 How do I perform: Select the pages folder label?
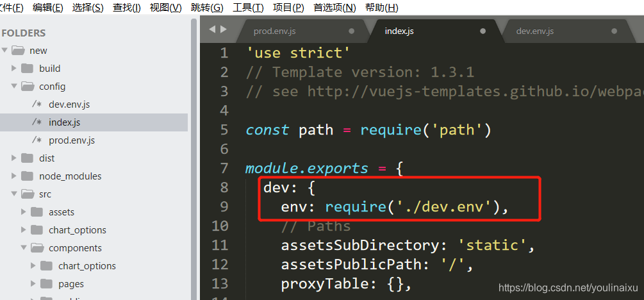[x=71, y=284]
